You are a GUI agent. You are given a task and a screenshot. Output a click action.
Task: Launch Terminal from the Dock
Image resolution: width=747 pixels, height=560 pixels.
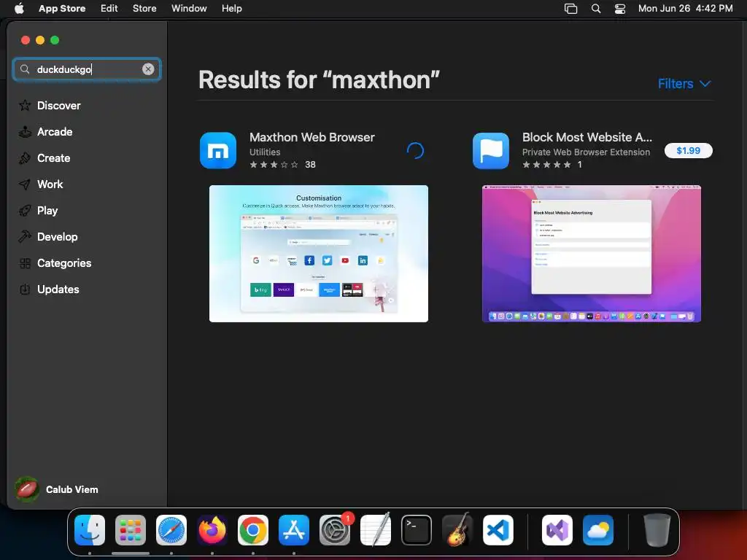pos(417,530)
